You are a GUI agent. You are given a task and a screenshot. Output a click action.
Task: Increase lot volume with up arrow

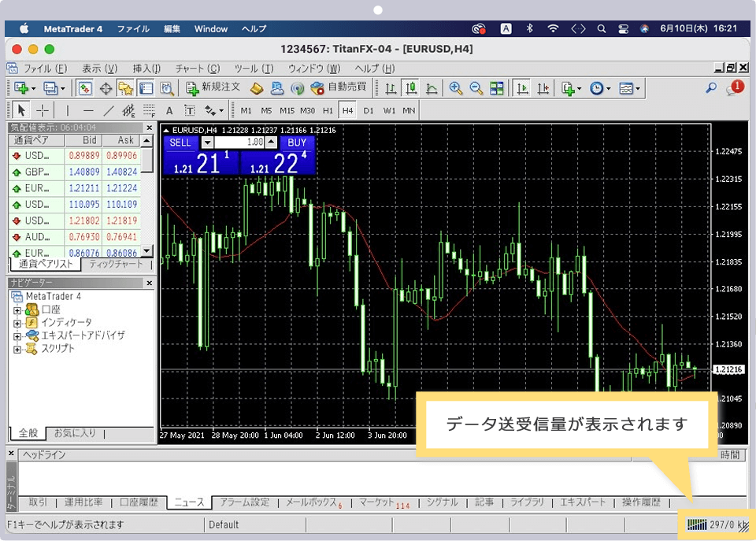pyautogui.click(x=272, y=143)
